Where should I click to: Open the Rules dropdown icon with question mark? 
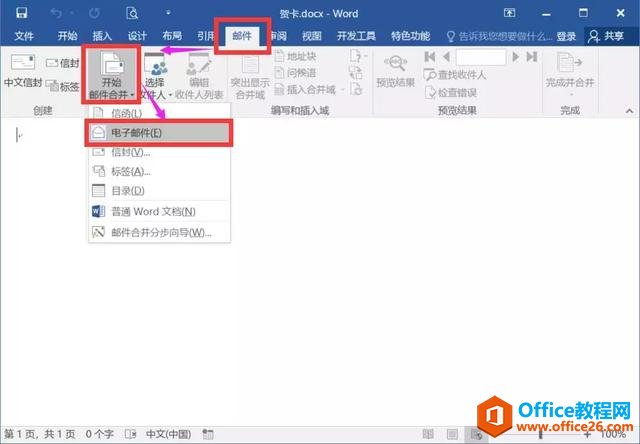click(358, 56)
